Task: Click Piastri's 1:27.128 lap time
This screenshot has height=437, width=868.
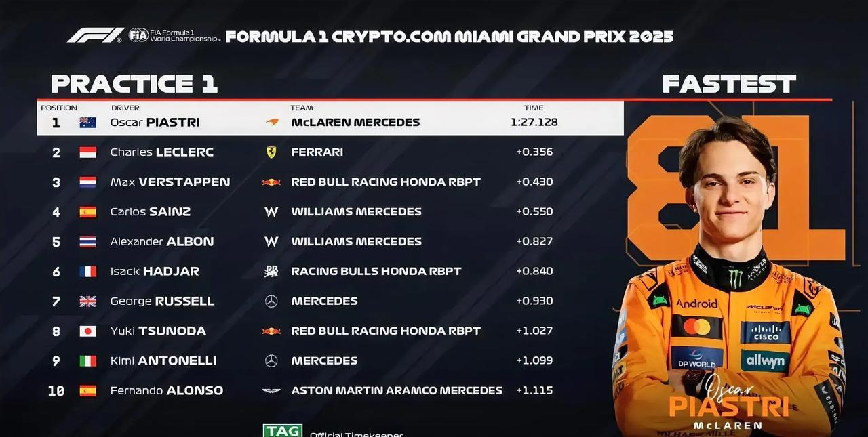Action: click(534, 123)
